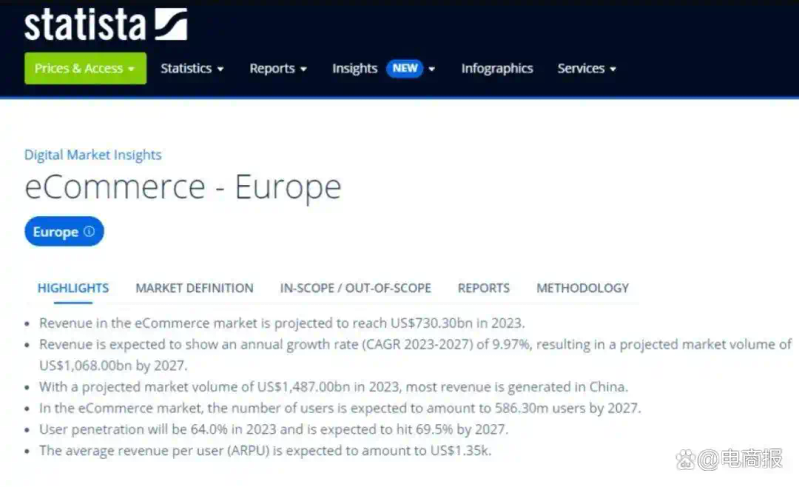Open the In-Scope / Out-of-Scope tab
799x487 pixels.
point(355,288)
